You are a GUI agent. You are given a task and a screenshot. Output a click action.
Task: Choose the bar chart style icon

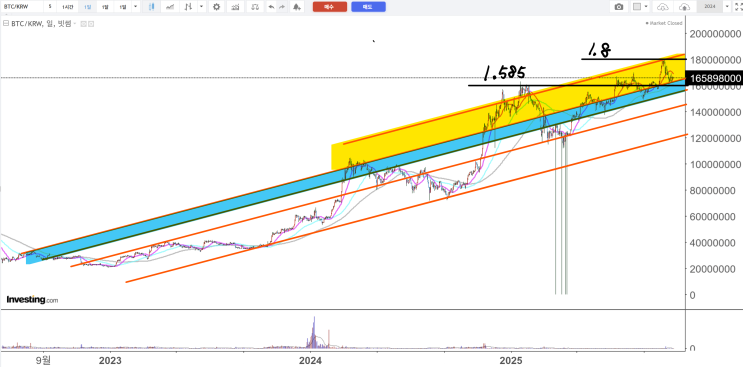[189, 7]
